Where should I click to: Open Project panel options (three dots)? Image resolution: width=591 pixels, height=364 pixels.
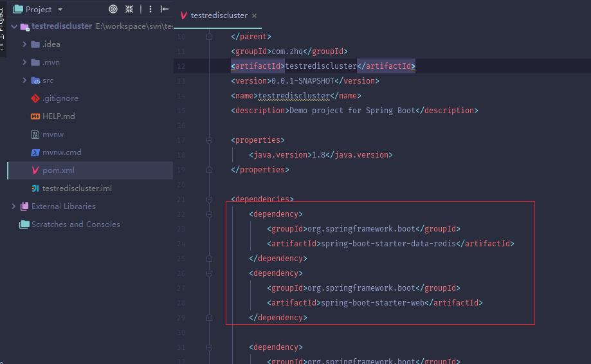pos(150,9)
